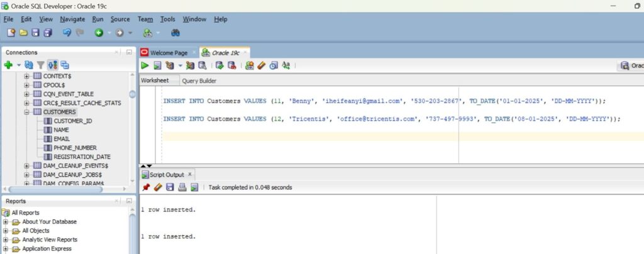Click the binoculars Find DB Object icon
Viewport: 644px width, 254px height.
point(175,33)
